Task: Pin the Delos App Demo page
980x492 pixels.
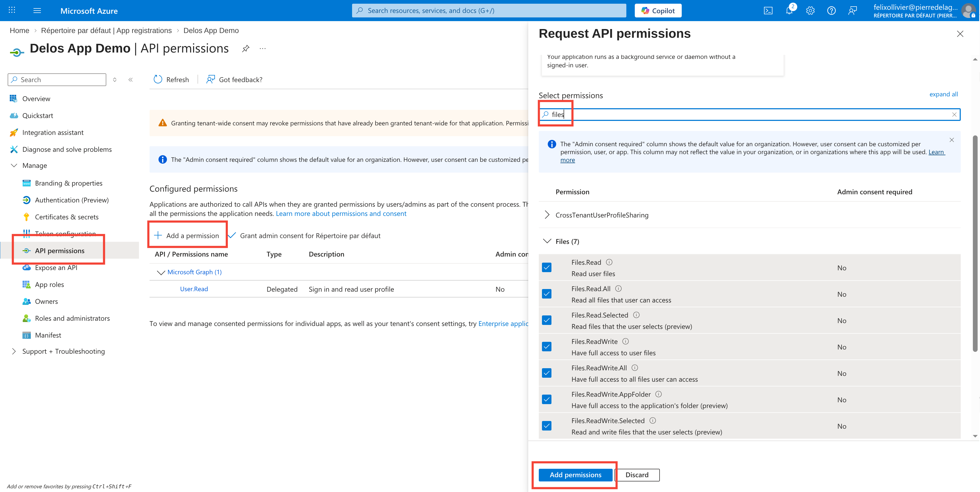Action: (246, 49)
